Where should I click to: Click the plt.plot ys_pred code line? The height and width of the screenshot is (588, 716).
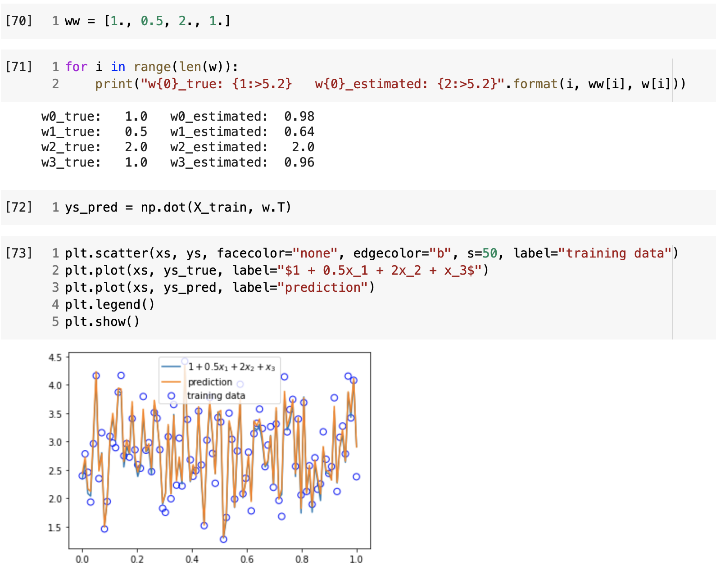tap(220, 287)
